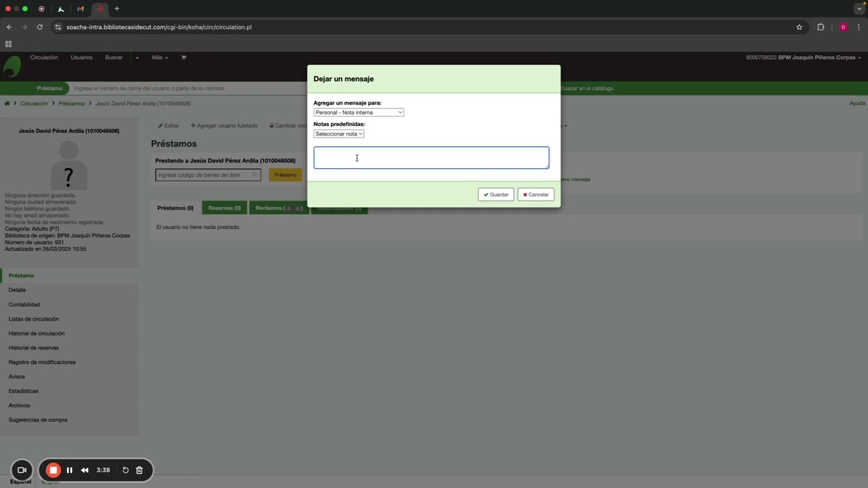The image size is (868, 488).
Task: Click the patron placeholder photo
Action: pyautogui.click(x=68, y=165)
